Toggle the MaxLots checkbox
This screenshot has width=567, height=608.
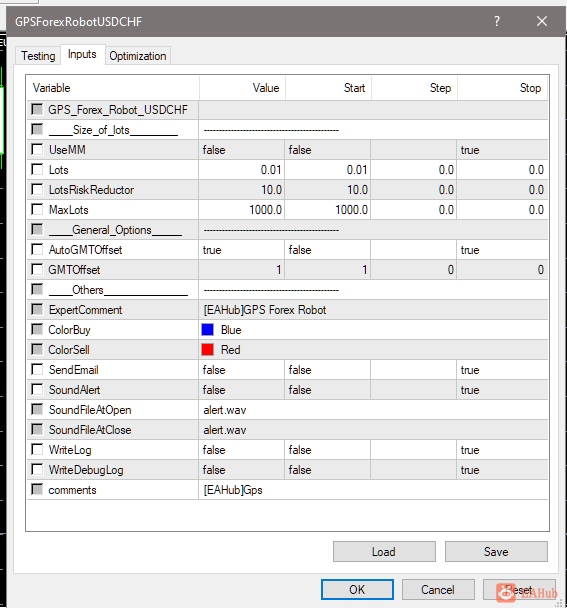pos(37,209)
